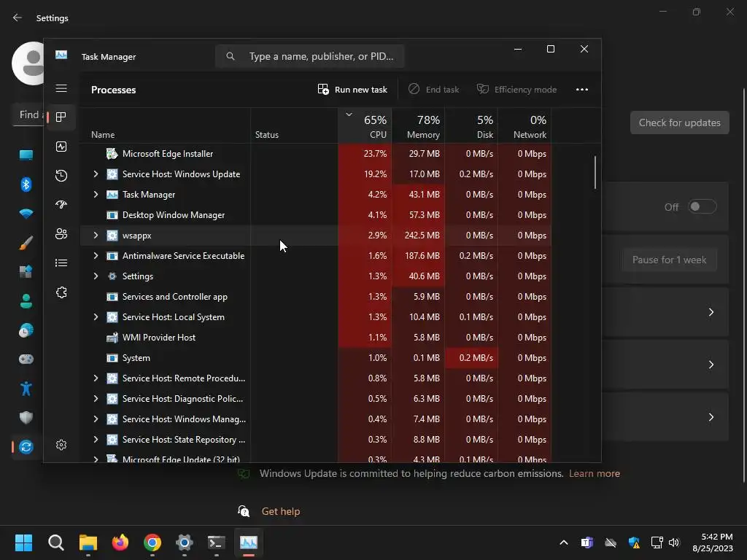Open the Details tab in Task Manager sidebar

point(61,262)
